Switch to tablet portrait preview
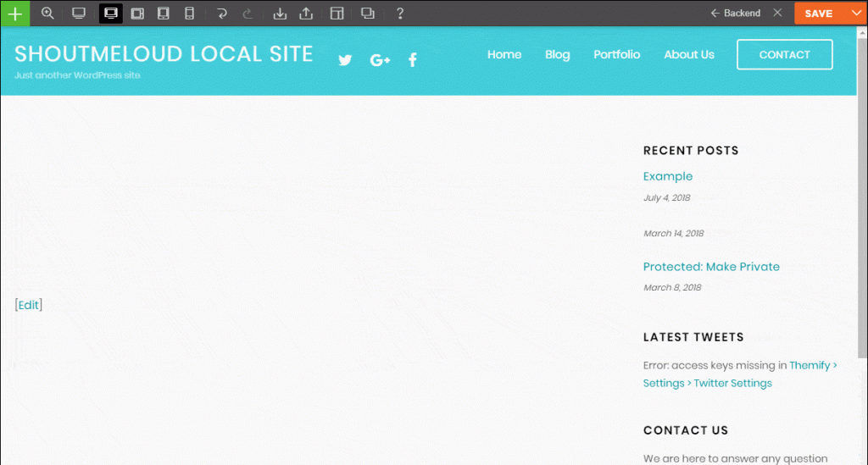 (x=164, y=14)
